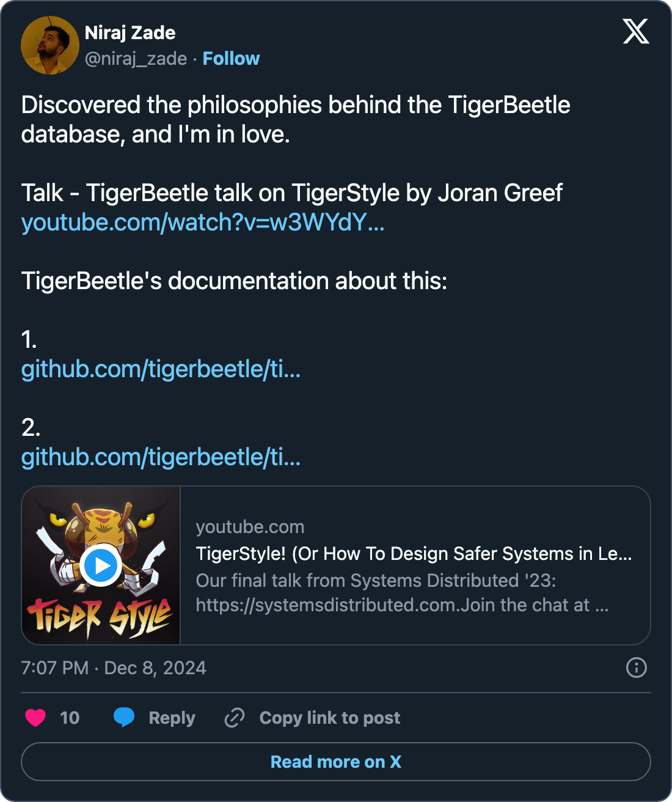The height and width of the screenshot is (802, 672).
Task: Open the @niraj_zade handle link
Action: click(136, 59)
